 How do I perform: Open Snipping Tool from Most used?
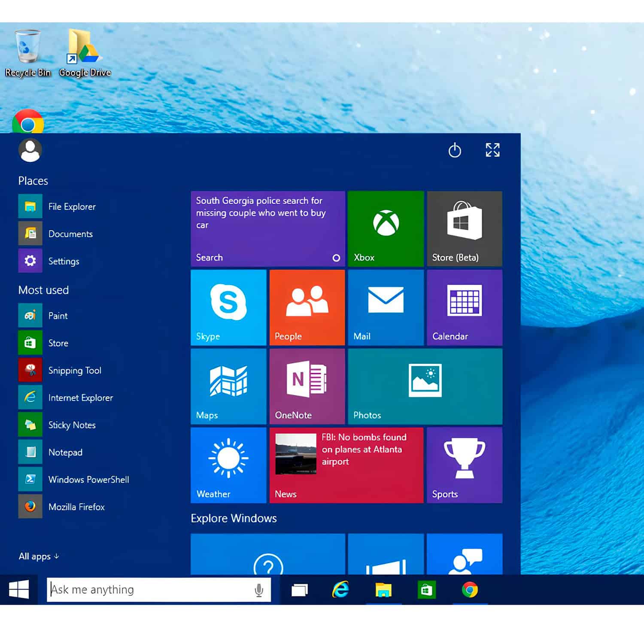[75, 370]
